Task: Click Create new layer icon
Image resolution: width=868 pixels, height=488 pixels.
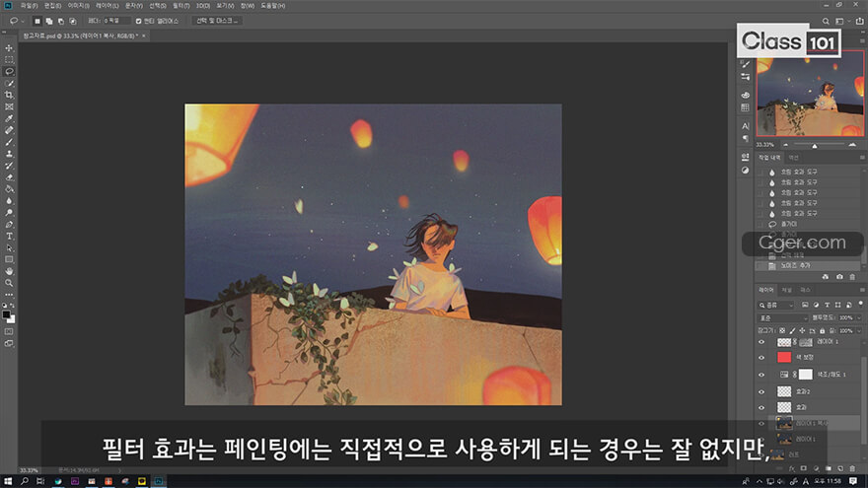Action: tap(840, 468)
